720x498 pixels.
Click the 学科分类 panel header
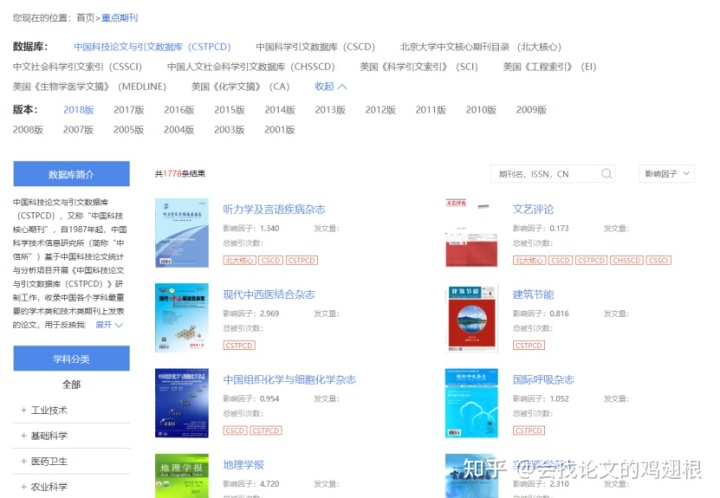point(71,358)
